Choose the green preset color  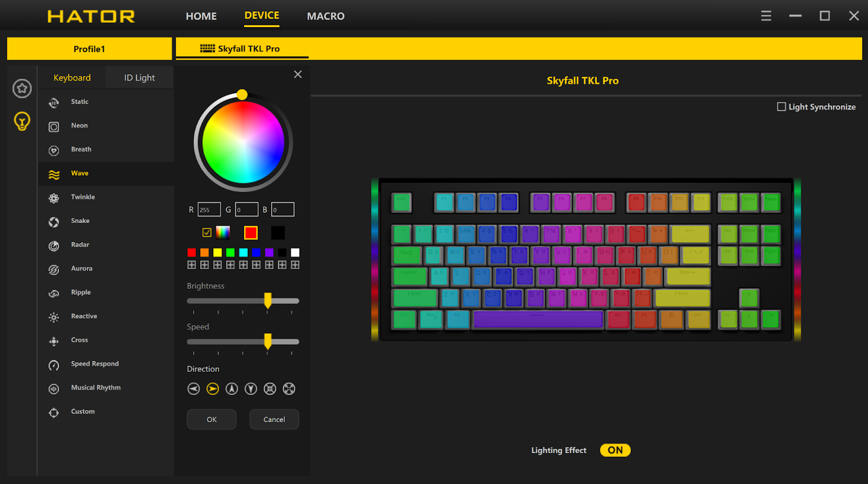231,252
